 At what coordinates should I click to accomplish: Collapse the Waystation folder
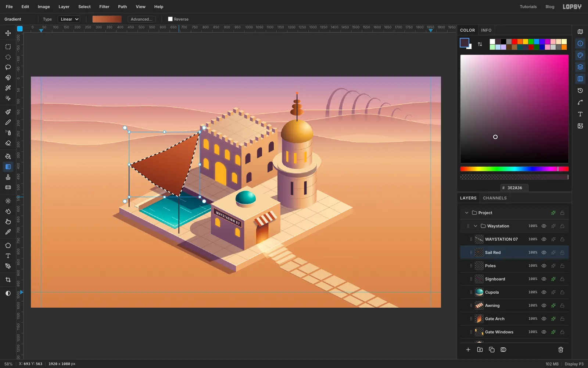pos(476,226)
